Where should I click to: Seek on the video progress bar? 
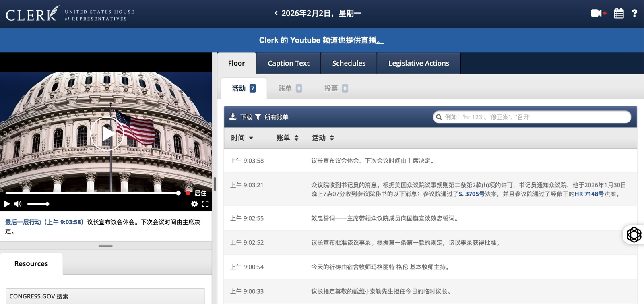(93, 193)
